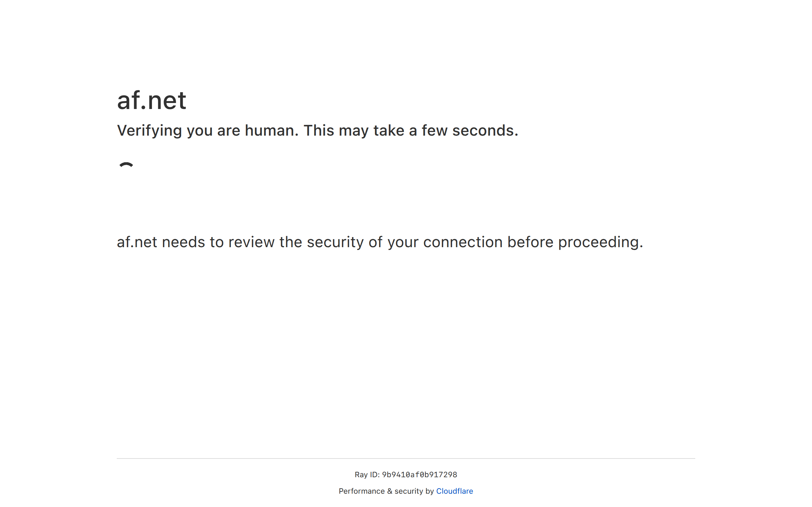This screenshot has width=812, height=507.
Task: Click the horizontal divider above the footer
Action: (x=406, y=459)
